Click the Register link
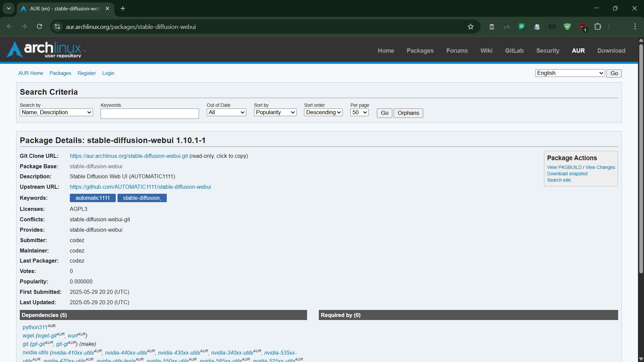The width and height of the screenshot is (644, 362). pos(87,73)
